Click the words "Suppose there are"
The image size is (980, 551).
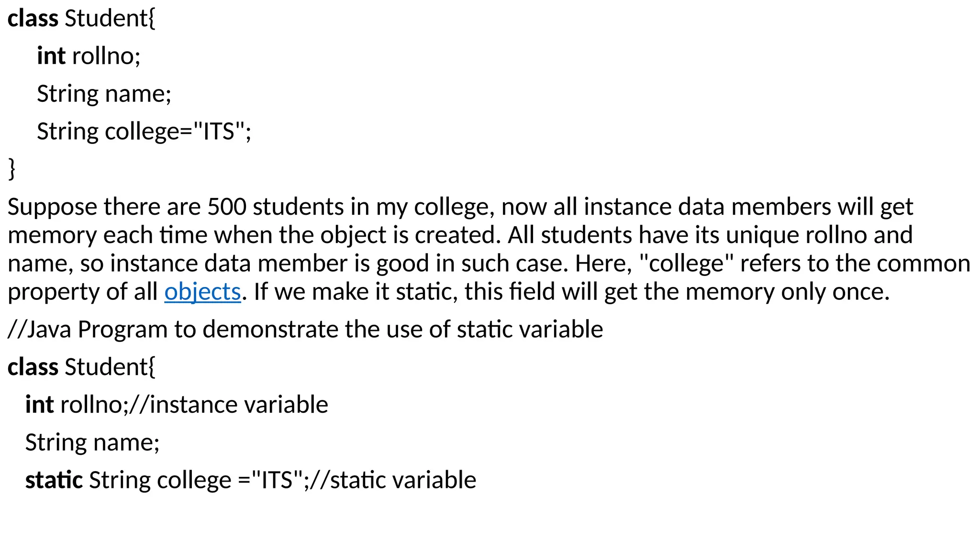104,207
